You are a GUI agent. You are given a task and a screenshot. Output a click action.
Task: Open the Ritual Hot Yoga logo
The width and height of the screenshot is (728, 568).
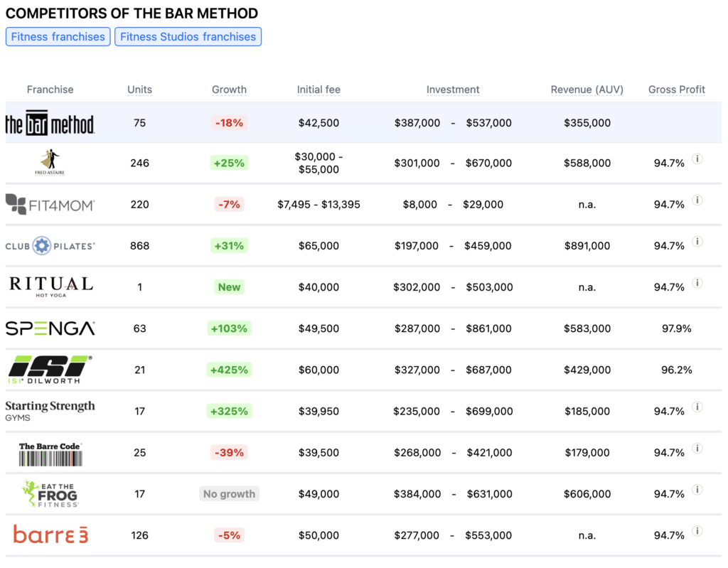51,286
